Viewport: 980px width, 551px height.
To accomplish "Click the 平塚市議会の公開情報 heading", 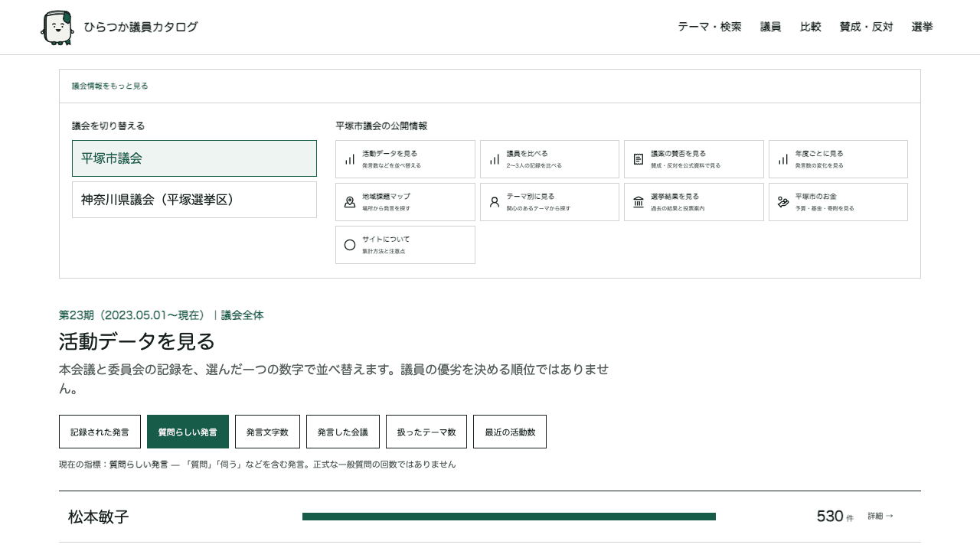I will tap(381, 126).
